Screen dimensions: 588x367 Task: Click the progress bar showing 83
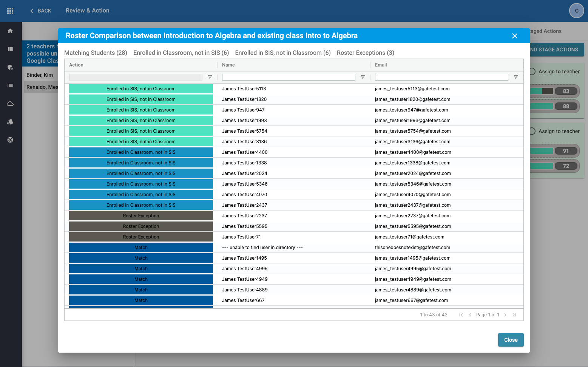click(542, 91)
